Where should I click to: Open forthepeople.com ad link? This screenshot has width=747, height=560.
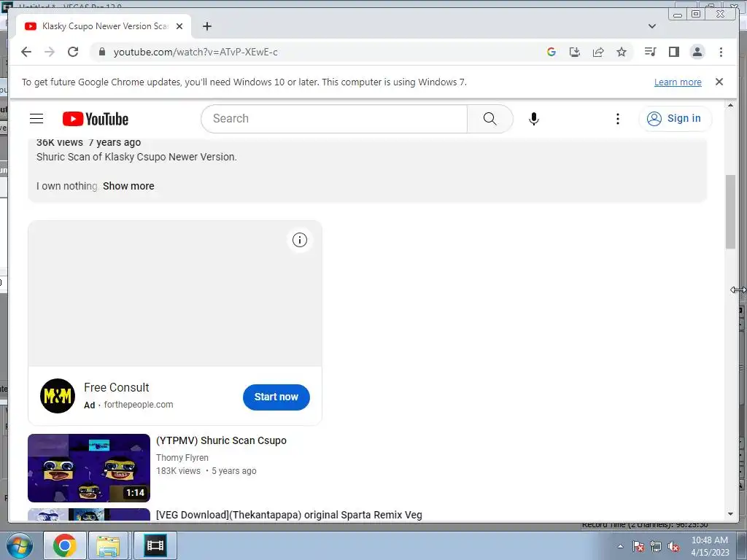coord(139,405)
